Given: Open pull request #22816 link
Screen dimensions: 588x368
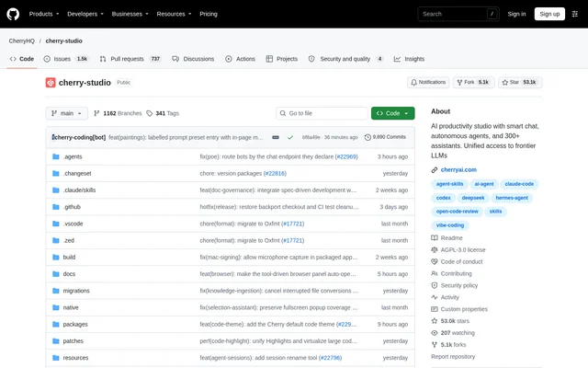Looking at the screenshot, I should click(275, 174).
